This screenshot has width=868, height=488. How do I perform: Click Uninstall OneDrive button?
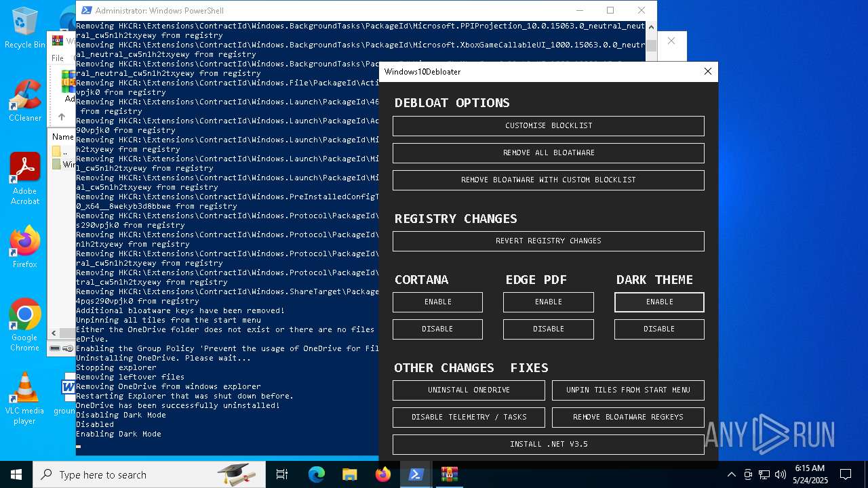pos(469,390)
